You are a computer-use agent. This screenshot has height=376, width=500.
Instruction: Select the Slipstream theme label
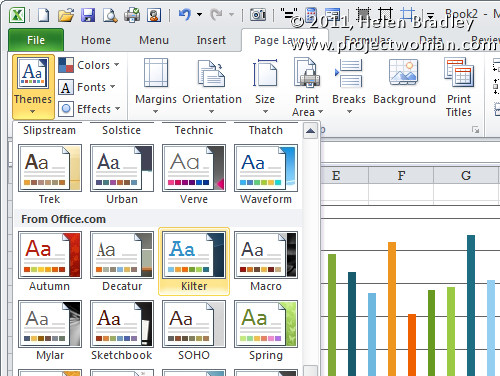coord(49,130)
